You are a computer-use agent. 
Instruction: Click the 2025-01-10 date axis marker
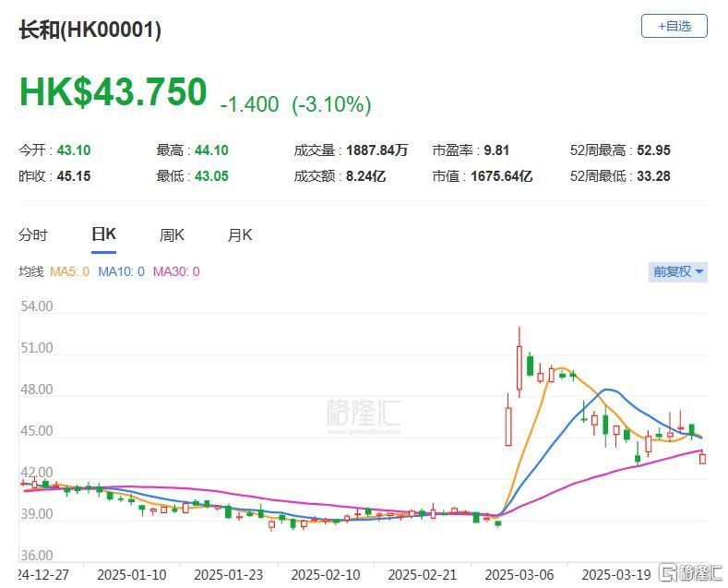click(132, 575)
